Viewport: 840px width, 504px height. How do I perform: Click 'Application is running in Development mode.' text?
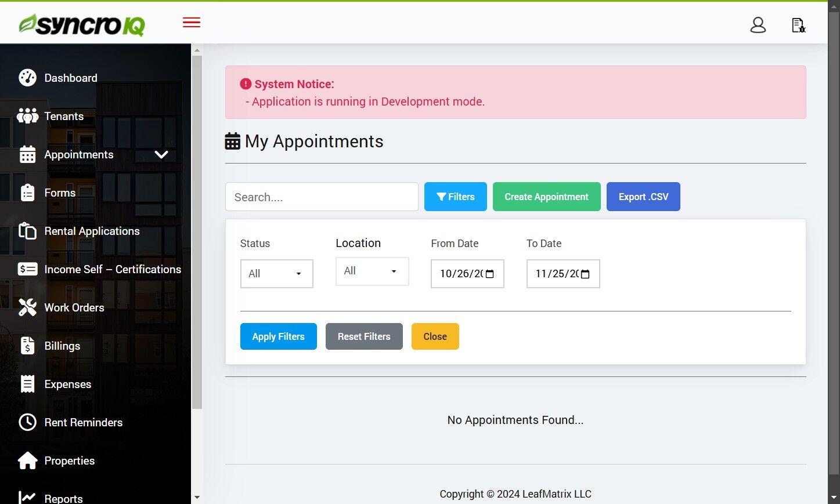click(369, 101)
